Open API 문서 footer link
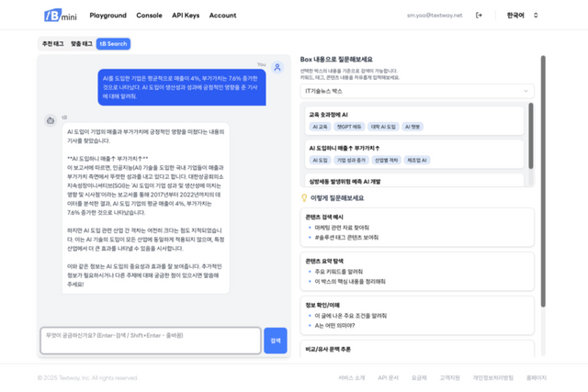 point(388,377)
